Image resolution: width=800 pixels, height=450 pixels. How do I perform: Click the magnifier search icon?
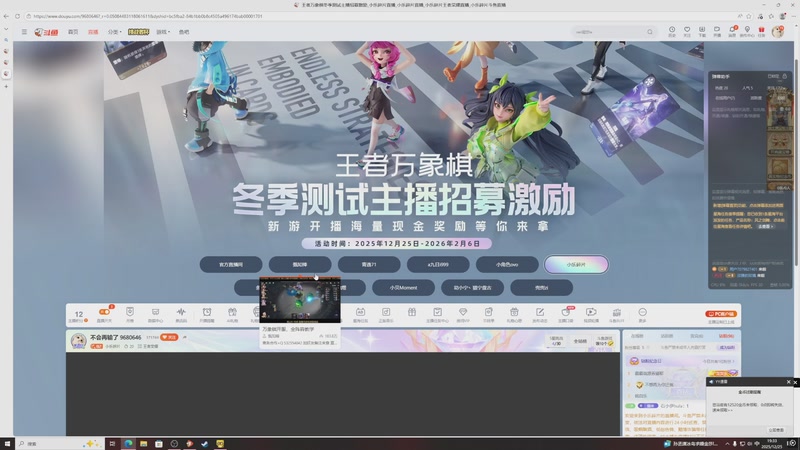tap(649, 32)
